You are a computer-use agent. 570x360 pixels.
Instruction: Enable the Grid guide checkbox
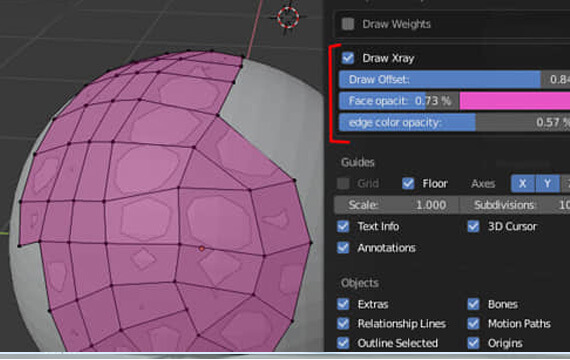[343, 183]
